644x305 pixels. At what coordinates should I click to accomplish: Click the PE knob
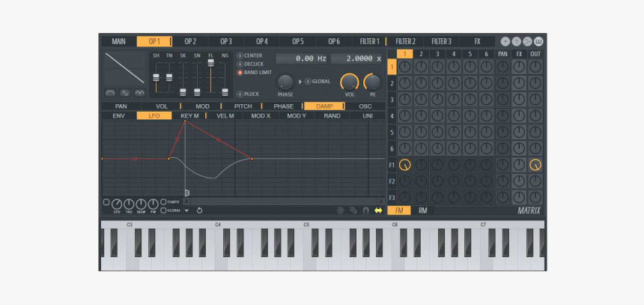[x=372, y=82]
